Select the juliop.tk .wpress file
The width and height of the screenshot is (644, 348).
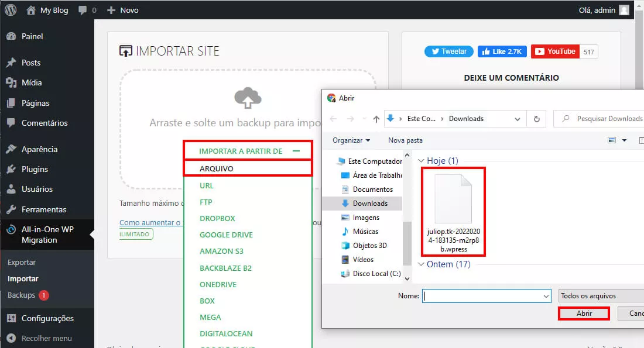pos(453,212)
